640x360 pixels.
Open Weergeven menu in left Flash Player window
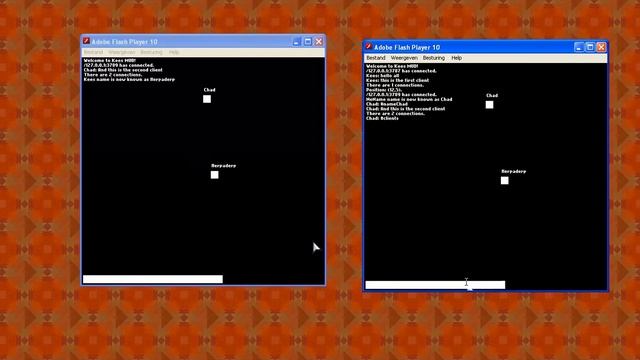pos(121,52)
